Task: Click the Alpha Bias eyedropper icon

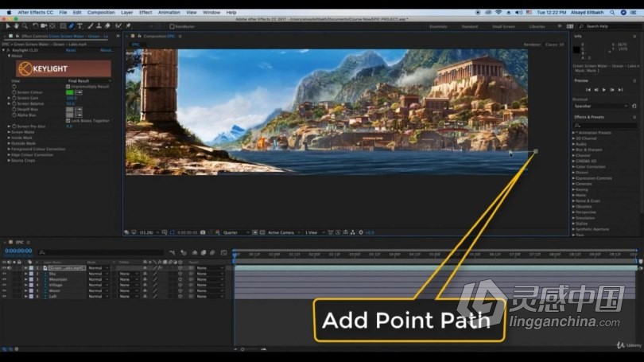Action: (x=79, y=115)
